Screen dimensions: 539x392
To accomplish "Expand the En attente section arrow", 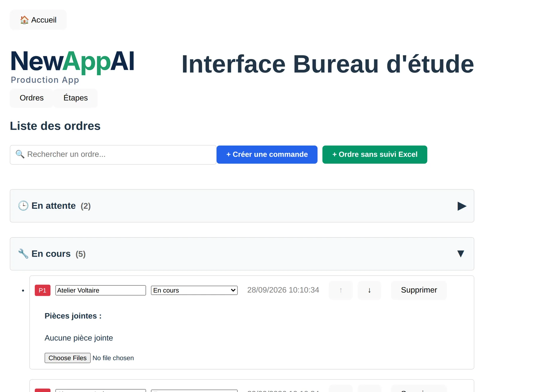I will pyautogui.click(x=461, y=206).
